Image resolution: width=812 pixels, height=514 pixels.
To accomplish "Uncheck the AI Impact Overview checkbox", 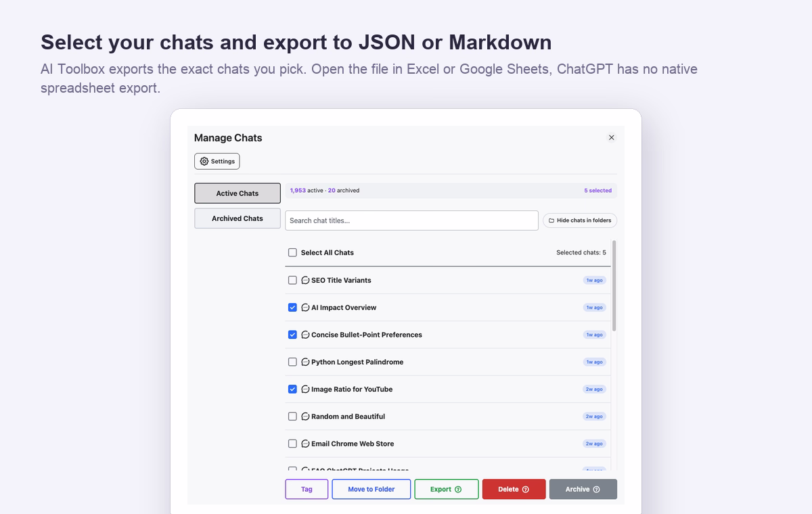I will point(292,307).
